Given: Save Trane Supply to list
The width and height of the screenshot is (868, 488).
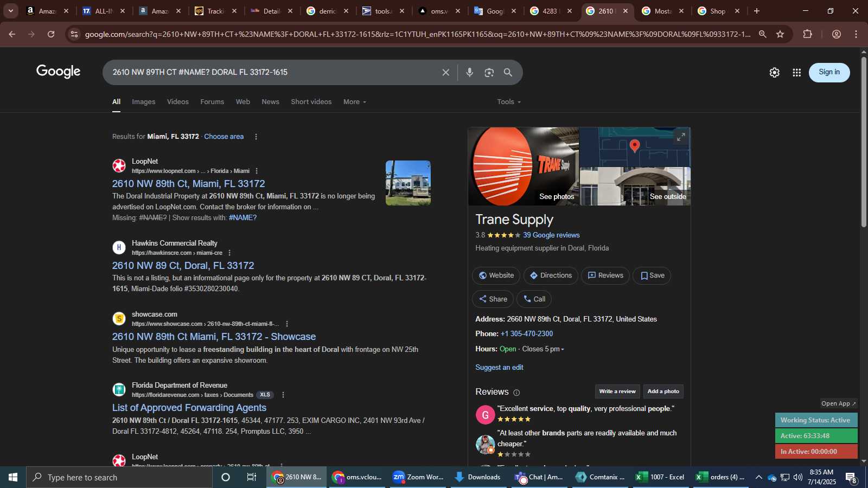Looking at the screenshot, I should point(652,275).
